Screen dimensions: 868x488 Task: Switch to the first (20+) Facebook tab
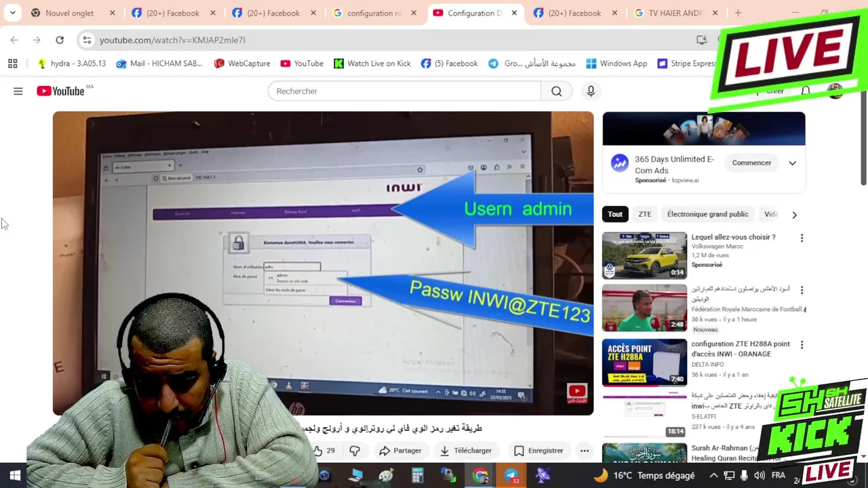[173, 13]
